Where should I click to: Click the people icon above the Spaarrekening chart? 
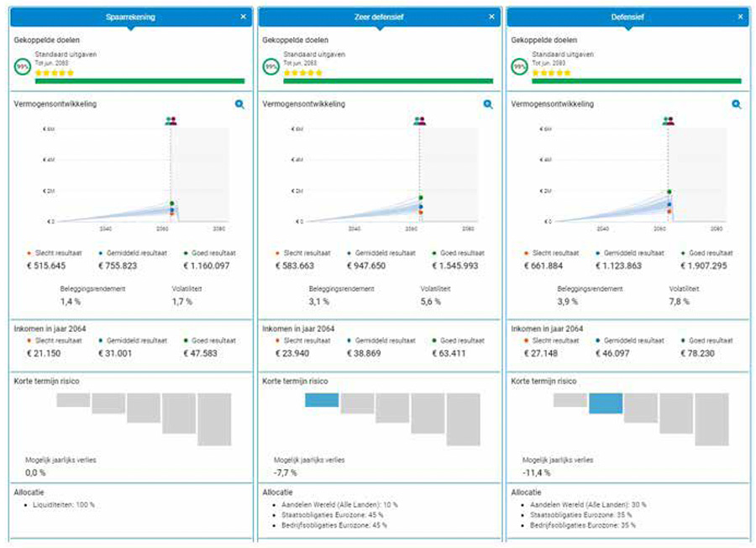click(171, 121)
